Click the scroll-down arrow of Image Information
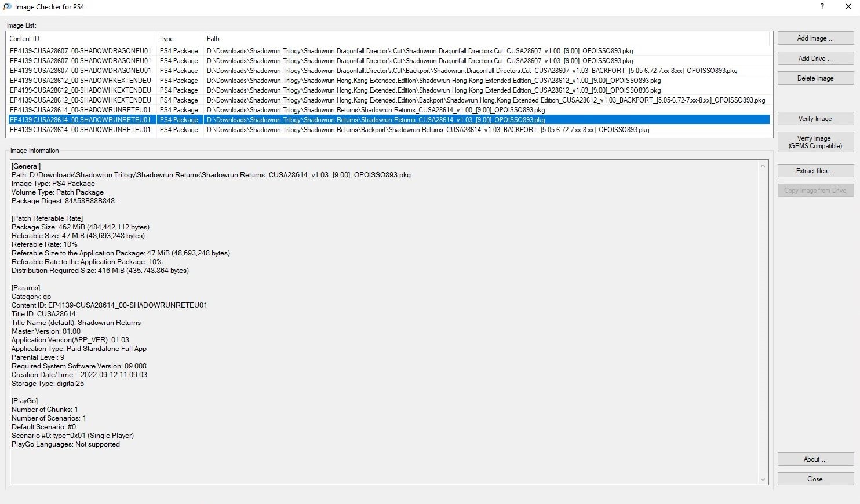The width and height of the screenshot is (860, 504). 763,479
